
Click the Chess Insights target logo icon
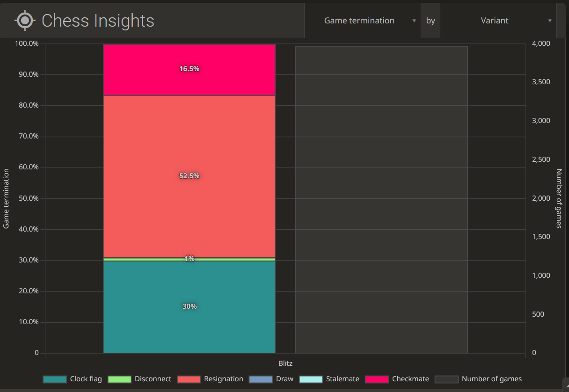(x=25, y=21)
